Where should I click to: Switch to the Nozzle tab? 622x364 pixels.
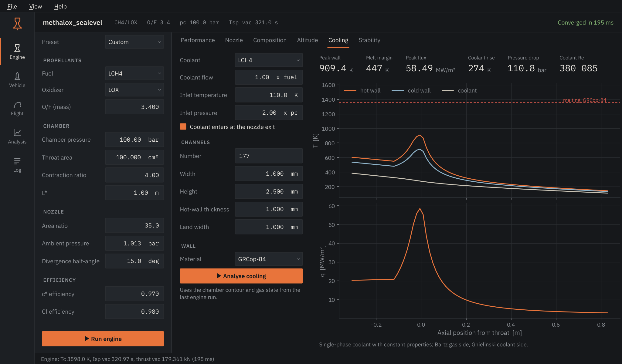(x=234, y=40)
